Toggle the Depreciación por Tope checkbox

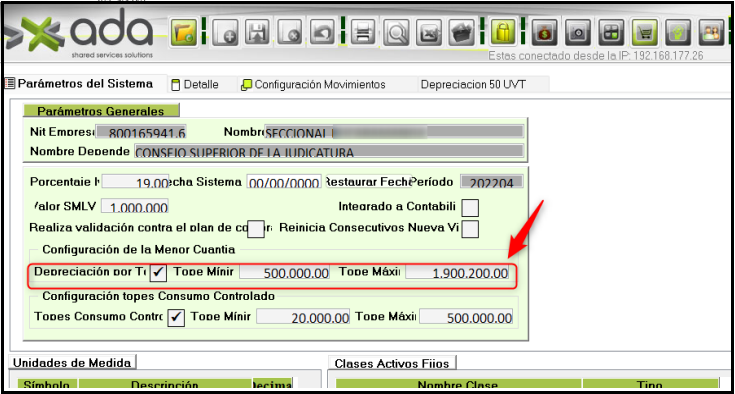pyautogui.click(x=158, y=272)
